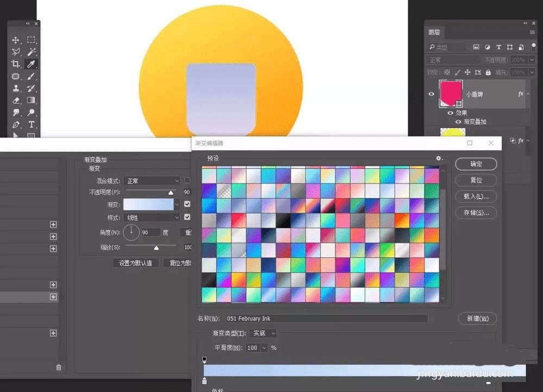Filter layers by pixel layers icon
This screenshot has height=392, width=543.
[x=476, y=47]
